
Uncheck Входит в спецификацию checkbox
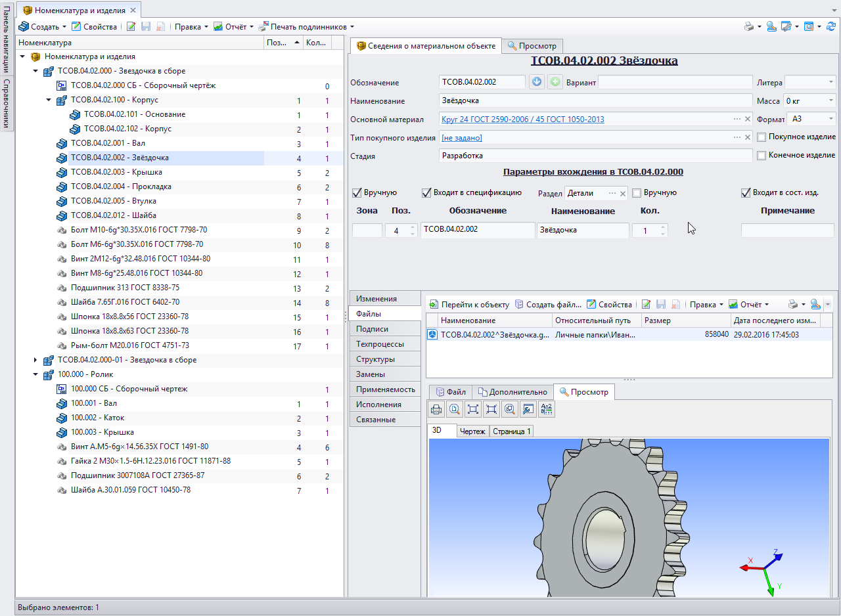(x=426, y=193)
